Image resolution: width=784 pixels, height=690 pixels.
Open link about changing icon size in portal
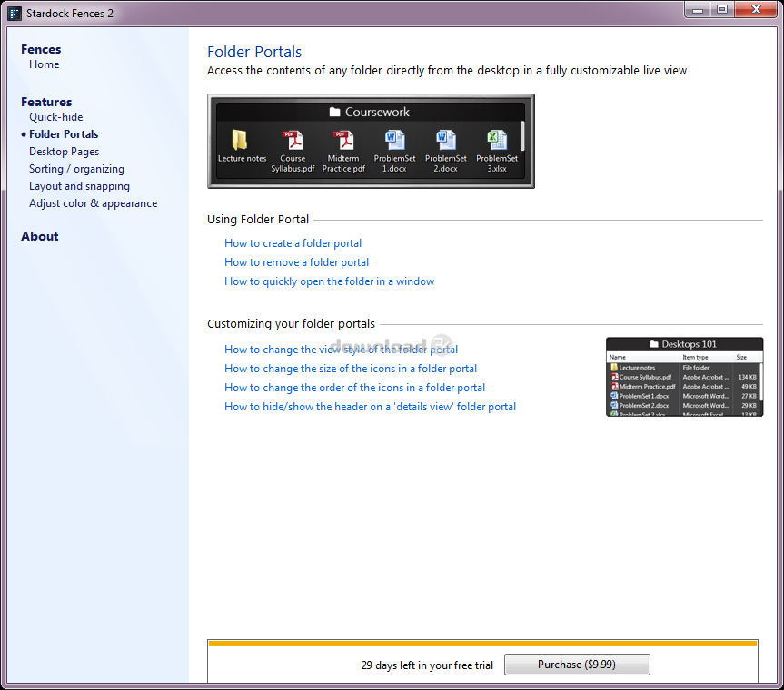(x=351, y=369)
